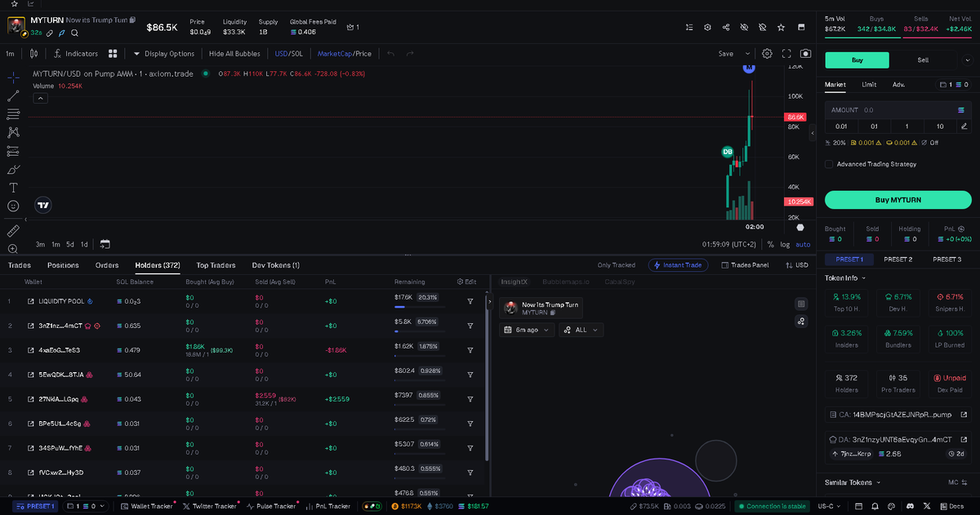Click the share icon in token header
Image resolution: width=980 pixels, height=515 pixels.
click(x=726, y=27)
